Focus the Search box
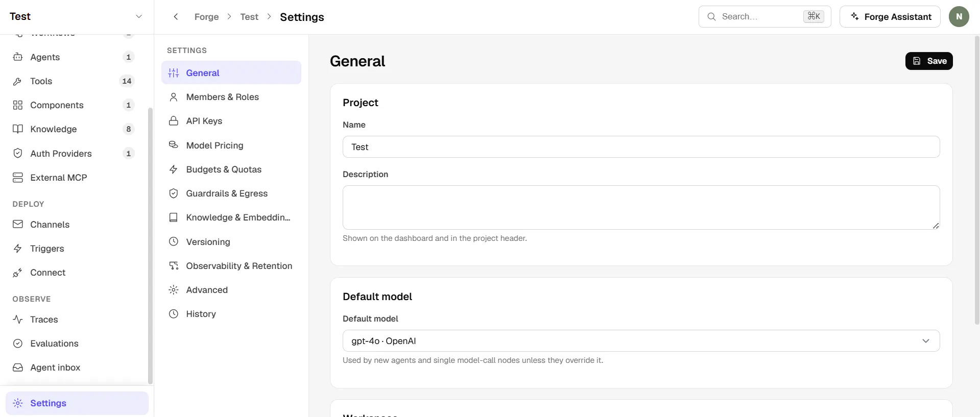 point(764,17)
